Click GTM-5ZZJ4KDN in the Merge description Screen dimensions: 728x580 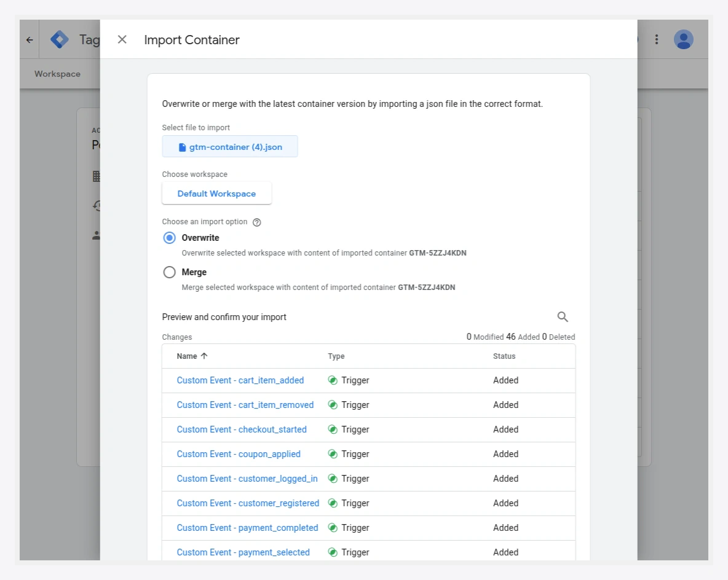(426, 288)
